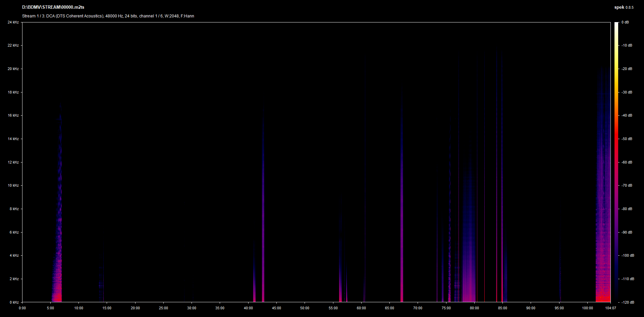Click the 0:00 time axis marker
The image size is (644, 317).
tap(22, 308)
